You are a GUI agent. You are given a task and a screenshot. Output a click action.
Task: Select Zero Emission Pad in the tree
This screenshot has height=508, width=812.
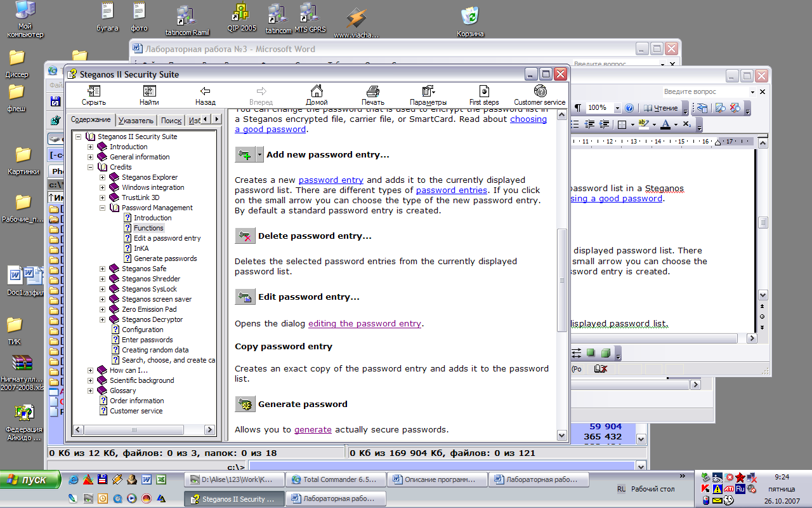pyautogui.click(x=149, y=309)
